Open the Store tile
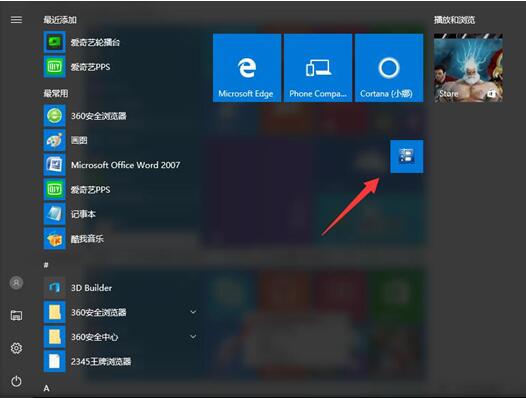The image size is (526, 399). click(x=468, y=67)
